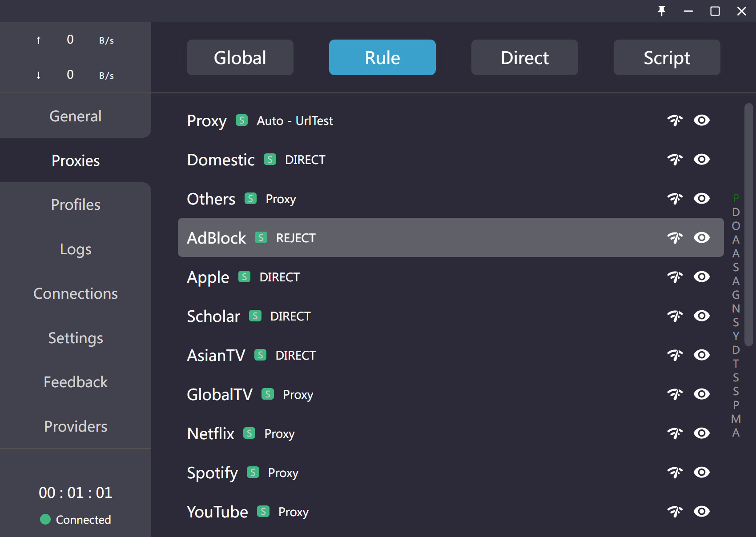Toggle eye visibility for GlobalTV group

[x=702, y=394]
